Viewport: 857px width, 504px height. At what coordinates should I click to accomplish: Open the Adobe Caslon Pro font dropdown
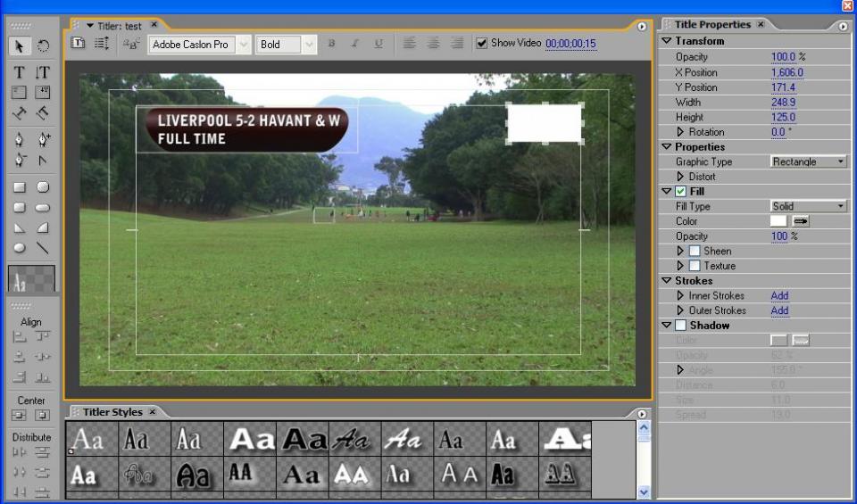243,44
